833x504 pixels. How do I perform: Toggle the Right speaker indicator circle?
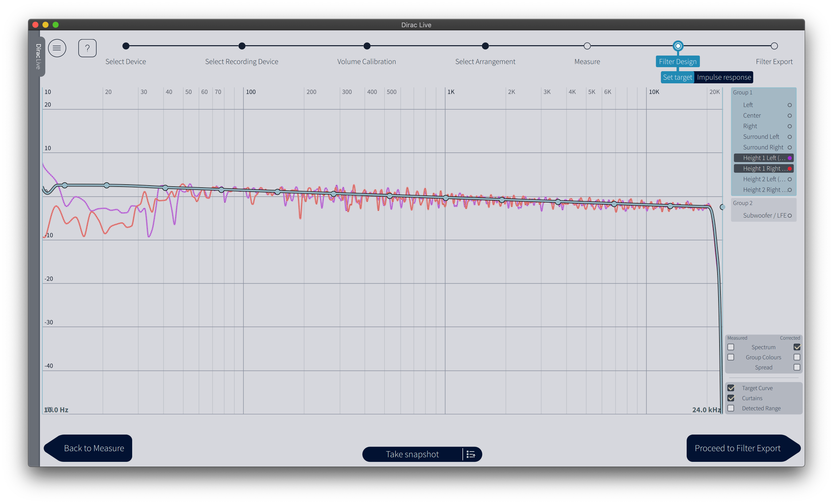pos(790,126)
